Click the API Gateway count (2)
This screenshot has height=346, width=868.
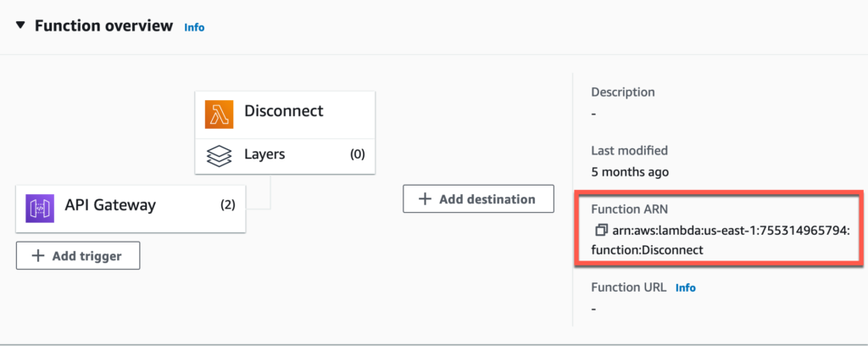227,205
